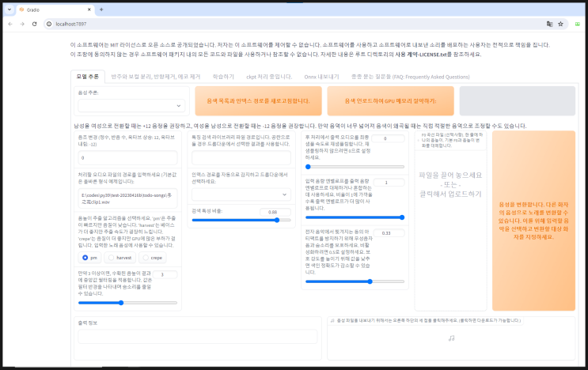Image resolution: width=588 pixels, height=370 pixels.
Task: Click the audio file path input field
Action: coord(127,198)
